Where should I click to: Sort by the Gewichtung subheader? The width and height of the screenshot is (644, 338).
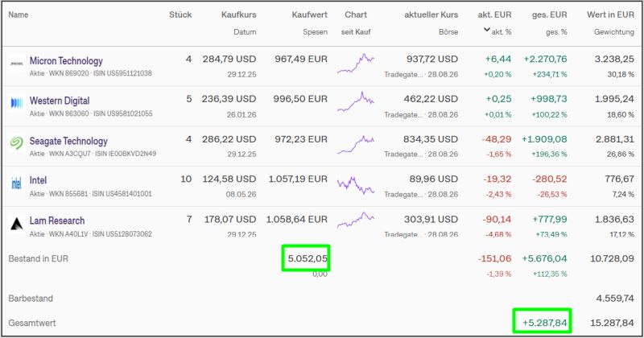click(614, 32)
